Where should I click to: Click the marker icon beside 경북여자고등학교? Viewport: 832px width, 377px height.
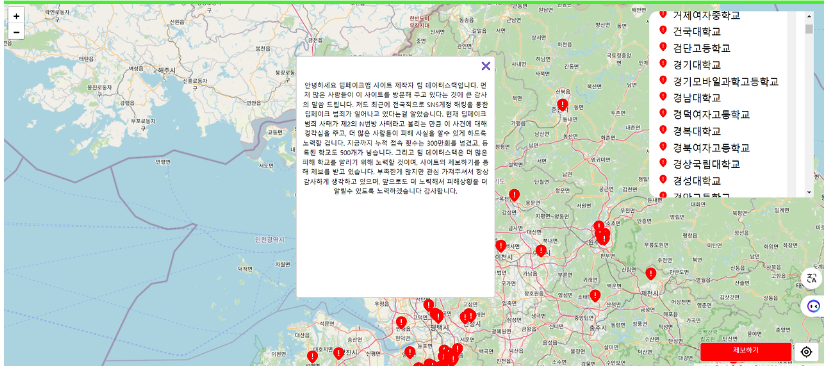pos(662,146)
